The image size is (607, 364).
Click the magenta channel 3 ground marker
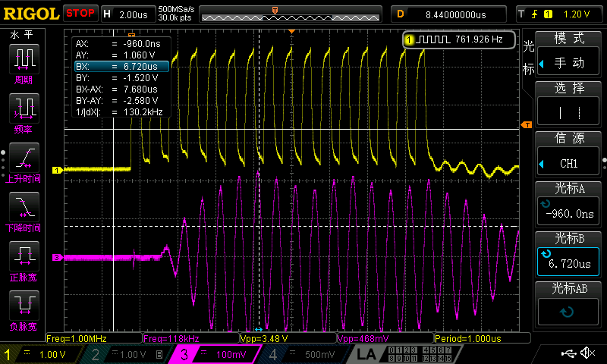coord(58,257)
